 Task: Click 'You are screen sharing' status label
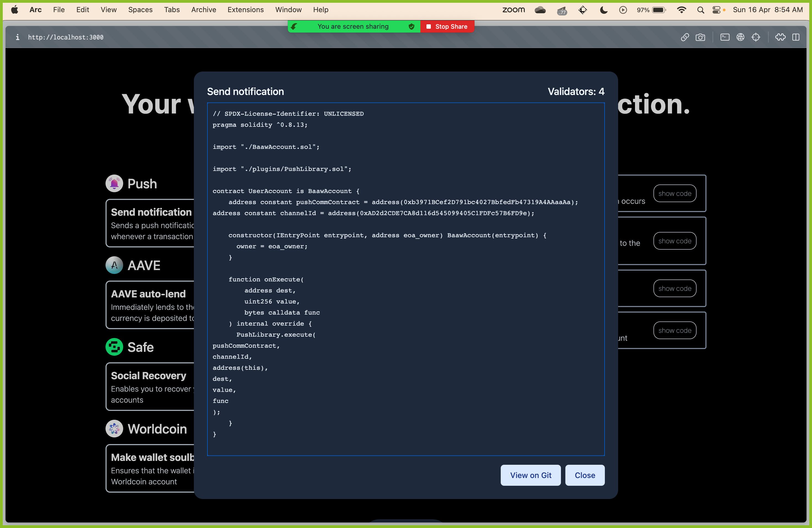coord(353,27)
